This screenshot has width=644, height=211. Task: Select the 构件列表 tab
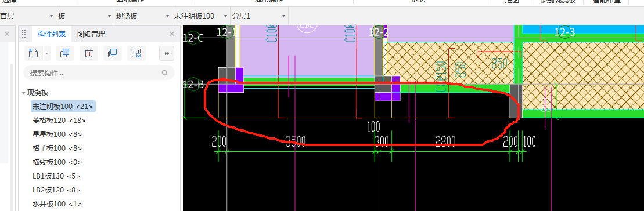tap(51, 34)
